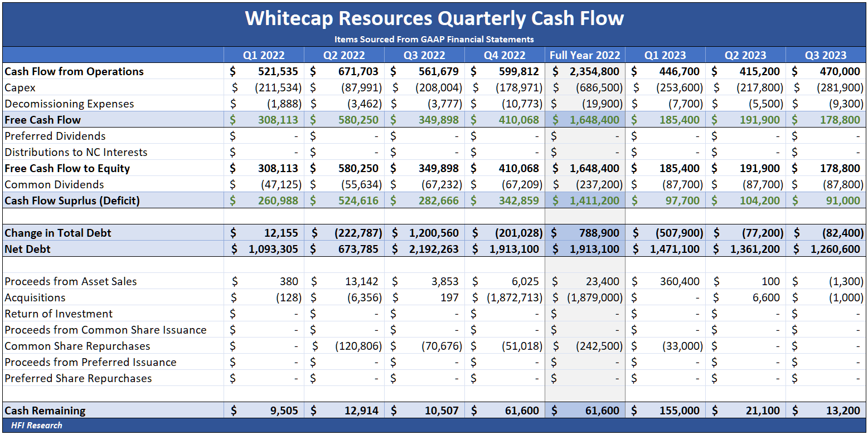The image size is (868, 435).
Task: Click the 1,411,200 cash flow surplus value
Action: pos(594,201)
